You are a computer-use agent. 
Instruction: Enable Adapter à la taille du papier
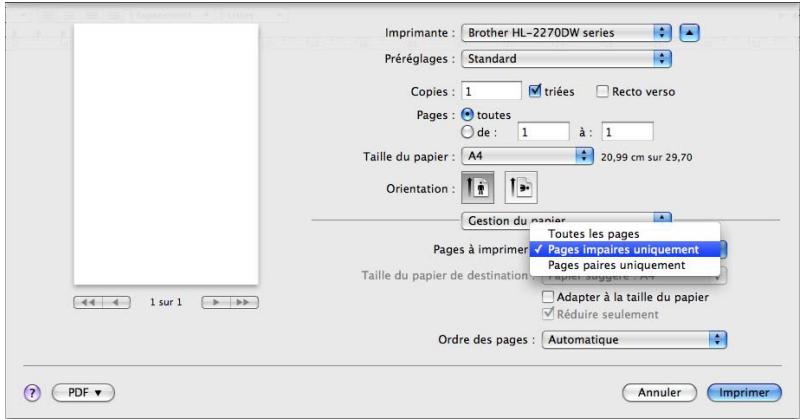pos(548,296)
